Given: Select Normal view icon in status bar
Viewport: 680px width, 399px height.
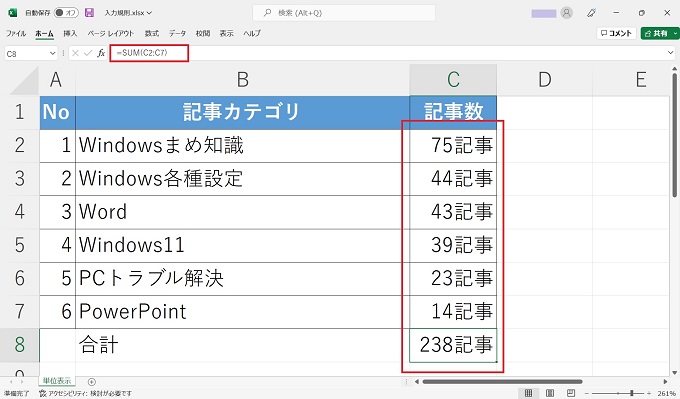Looking at the screenshot, I should [528, 393].
